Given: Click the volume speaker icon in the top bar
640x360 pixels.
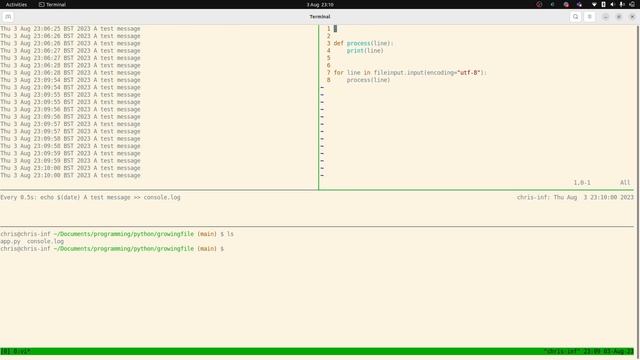Looking at the screenshot, I should (x=612, y=4).
